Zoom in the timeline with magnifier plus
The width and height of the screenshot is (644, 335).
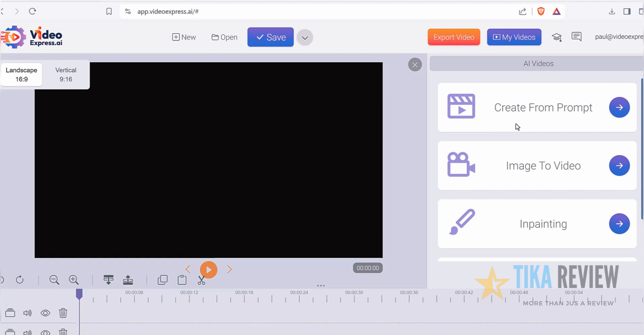74,280
